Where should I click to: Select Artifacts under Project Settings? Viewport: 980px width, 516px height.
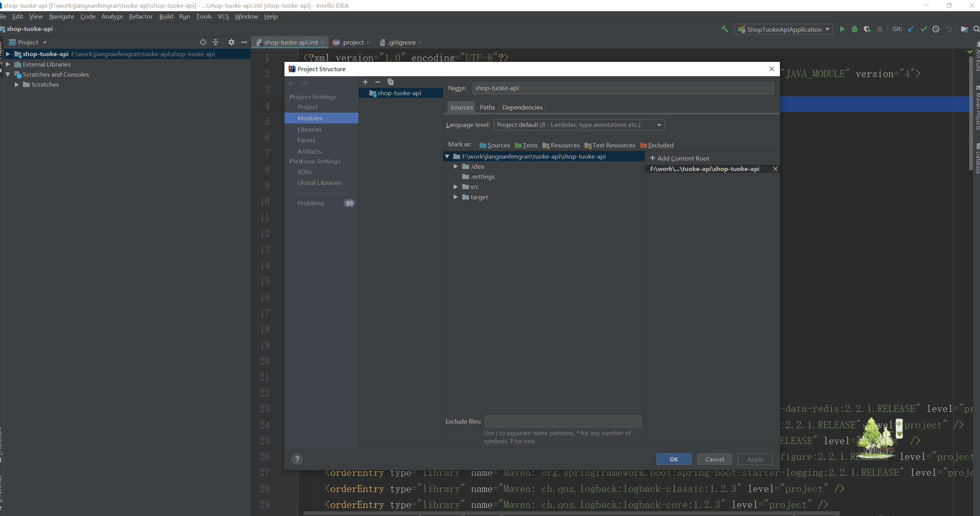coord(310,151)
